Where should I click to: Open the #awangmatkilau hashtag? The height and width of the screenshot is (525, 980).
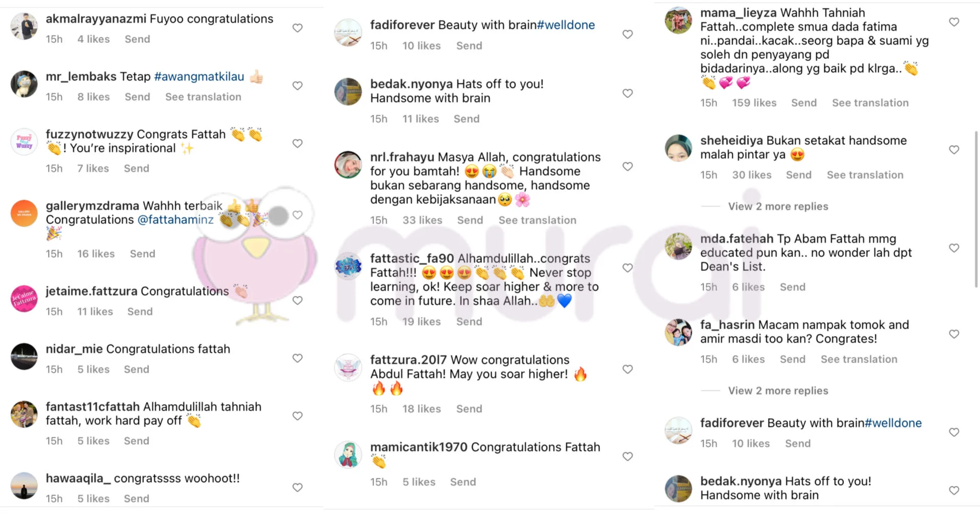[199, 77]
